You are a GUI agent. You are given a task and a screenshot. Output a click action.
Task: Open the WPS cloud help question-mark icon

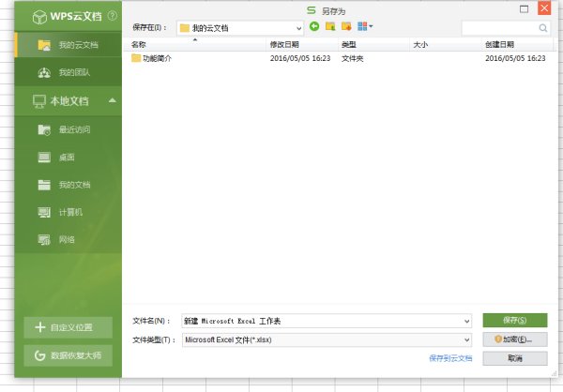[x=113, y=16]
